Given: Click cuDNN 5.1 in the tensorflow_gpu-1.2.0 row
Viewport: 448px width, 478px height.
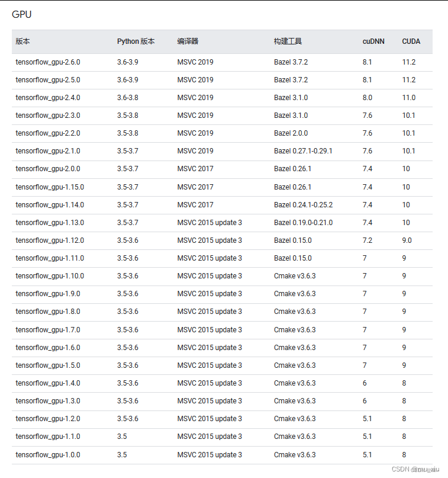Looking at the screenshot, I should point(368,419).
